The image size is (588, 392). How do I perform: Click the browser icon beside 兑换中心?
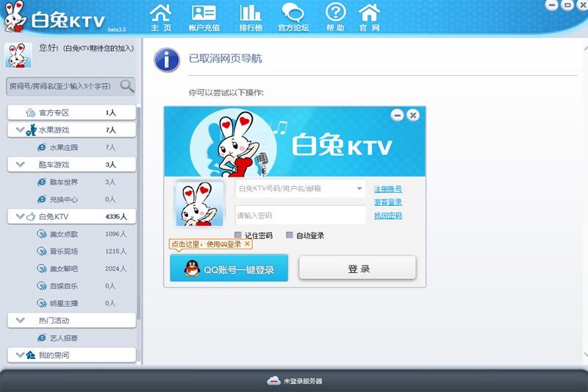coord(42,199)
